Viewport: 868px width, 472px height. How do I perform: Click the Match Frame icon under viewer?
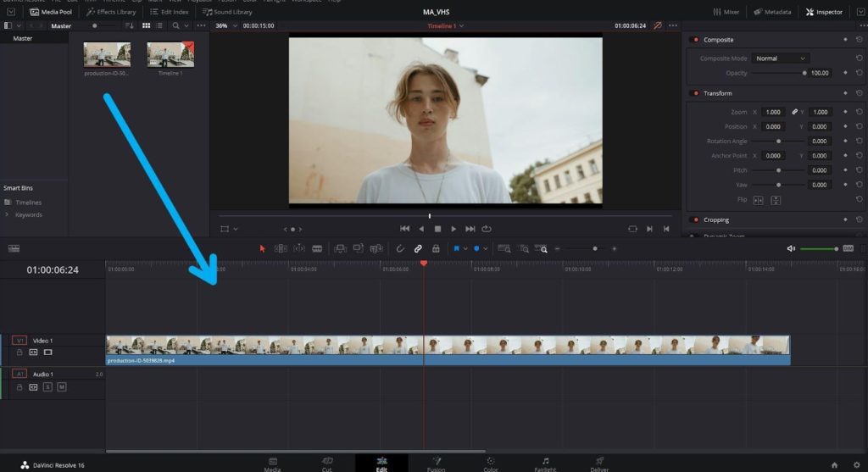coord(632,229)
